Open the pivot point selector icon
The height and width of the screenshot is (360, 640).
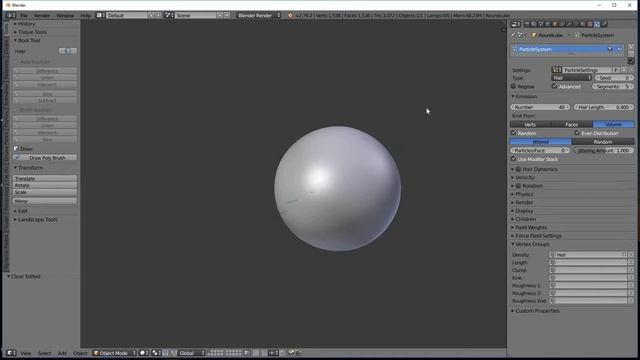(156, 353)
